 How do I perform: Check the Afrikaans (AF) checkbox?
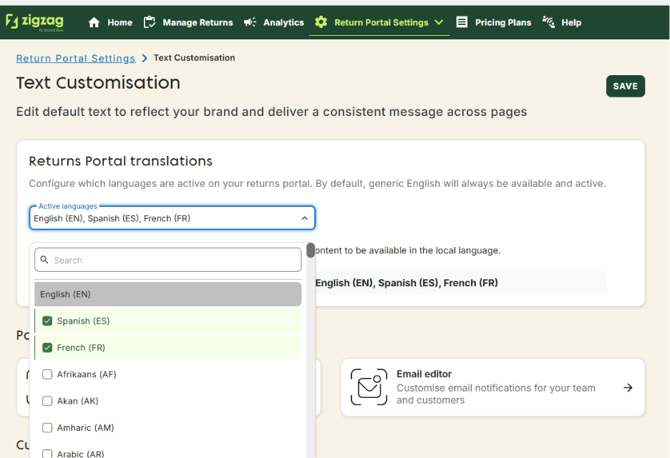[x=47, y=374]
